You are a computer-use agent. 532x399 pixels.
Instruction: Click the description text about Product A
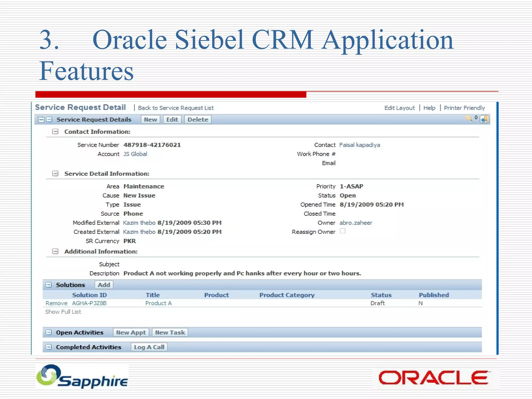(x=242, y=273)
